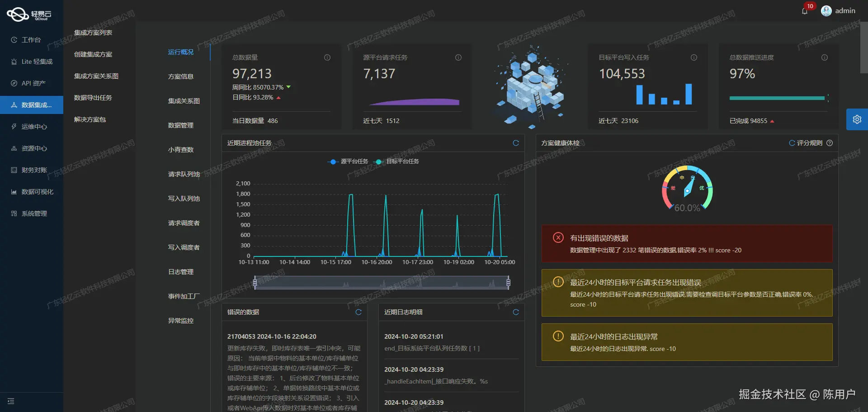Image resolution: width=868 pixels, height=412 pixels.
Task: Click the info icon on 目标平台写入任务 card
Action: pos(694,57)
